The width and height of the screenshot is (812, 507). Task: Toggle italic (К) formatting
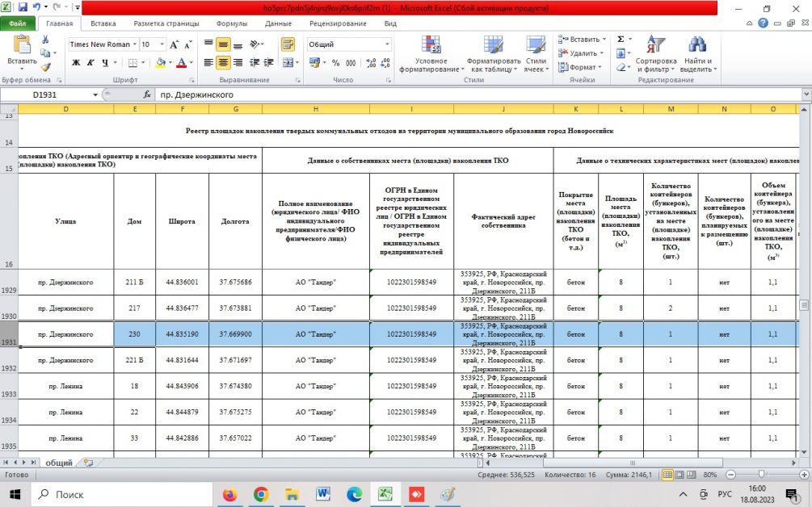[90, 62]
